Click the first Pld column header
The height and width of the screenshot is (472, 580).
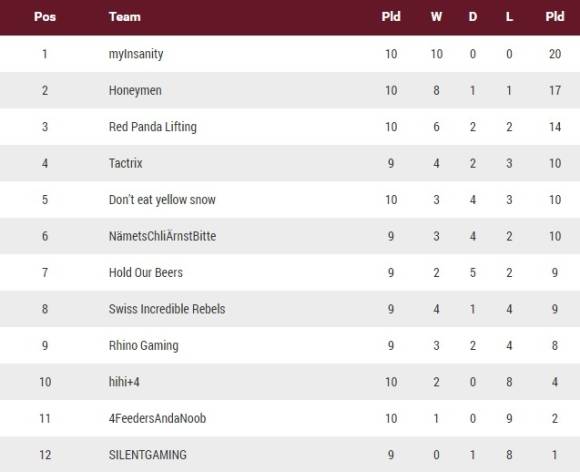(391, 17)
